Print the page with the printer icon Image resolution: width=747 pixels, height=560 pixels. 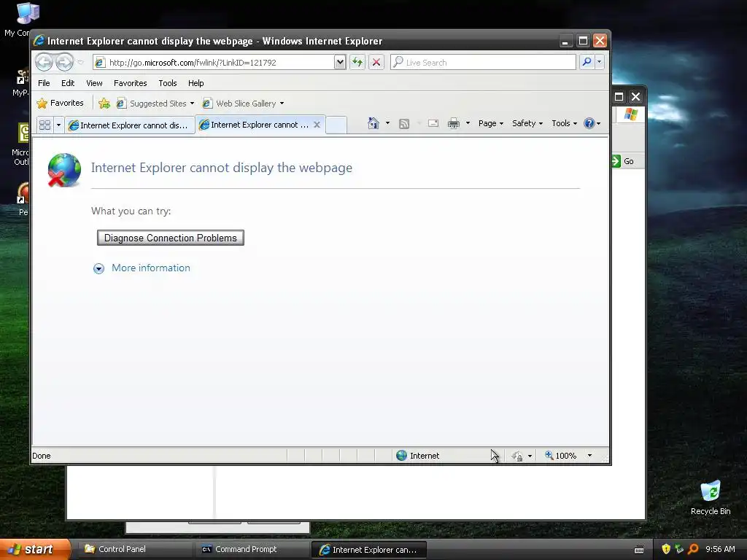coord(454,124)
